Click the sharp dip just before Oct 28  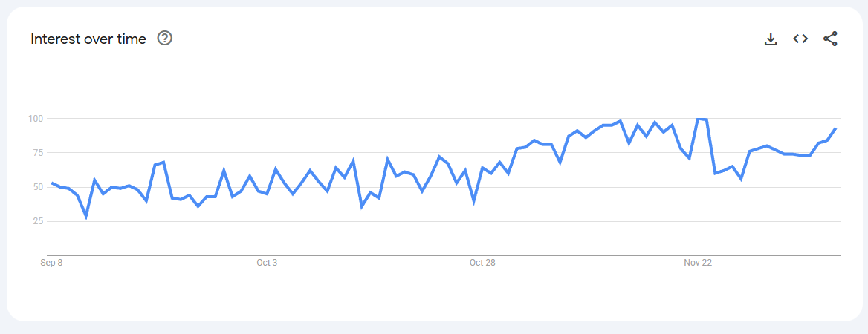click(x=474, y=201)
